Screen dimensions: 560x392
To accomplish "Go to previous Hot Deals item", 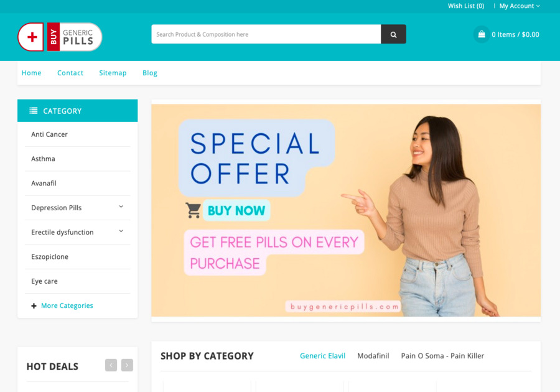I will 111,365.
